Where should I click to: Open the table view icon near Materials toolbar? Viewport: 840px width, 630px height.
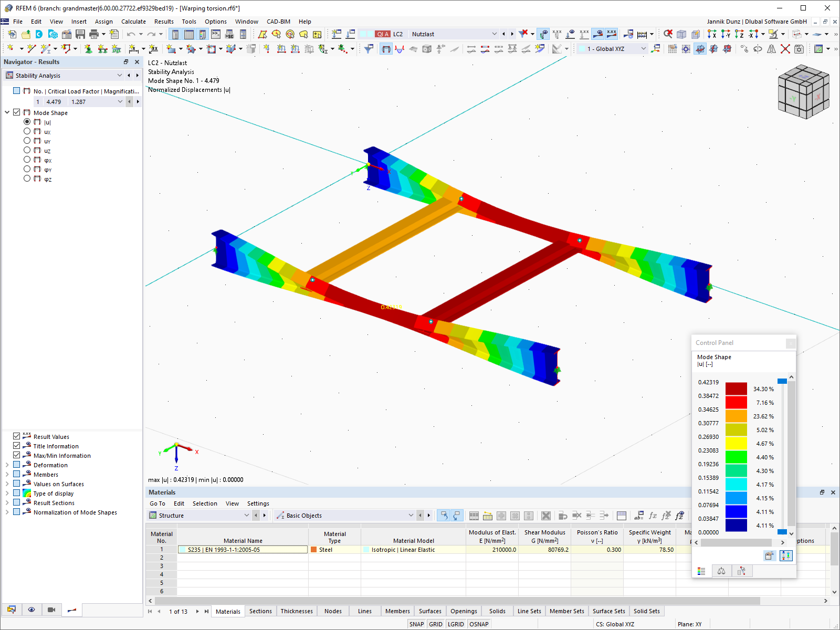pyautogui.click(x=474, y=516)
